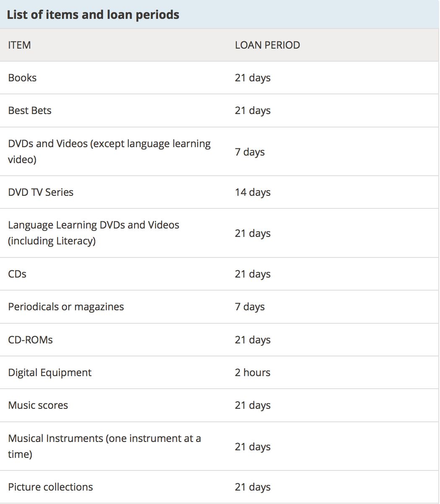
Task: Click the Best Bets item text
Action: click(30, 110)
